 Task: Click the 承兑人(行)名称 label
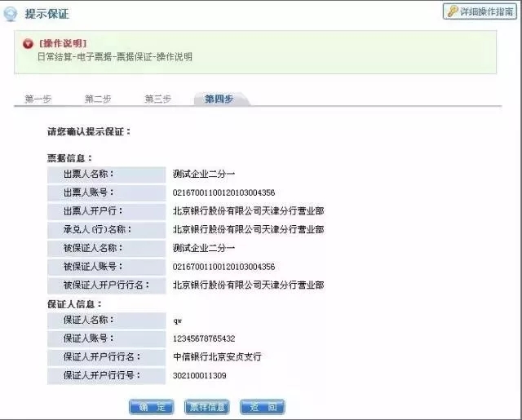[x=98, y=229]
